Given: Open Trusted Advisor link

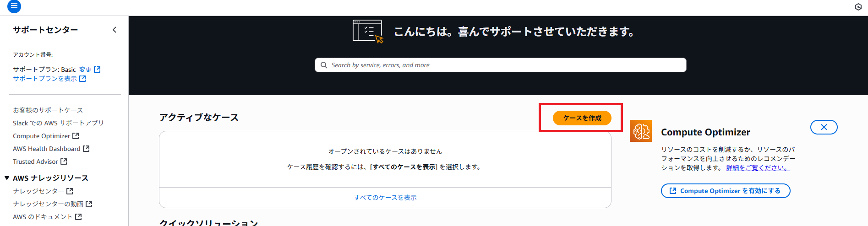Looking at the screenshot, I should tap(35, 161).
